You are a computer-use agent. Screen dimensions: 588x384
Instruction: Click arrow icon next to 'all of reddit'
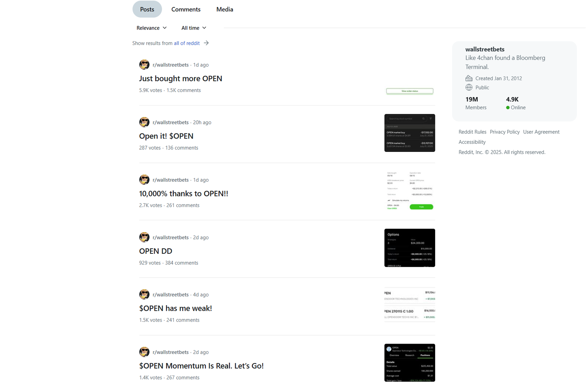[206, 43]
